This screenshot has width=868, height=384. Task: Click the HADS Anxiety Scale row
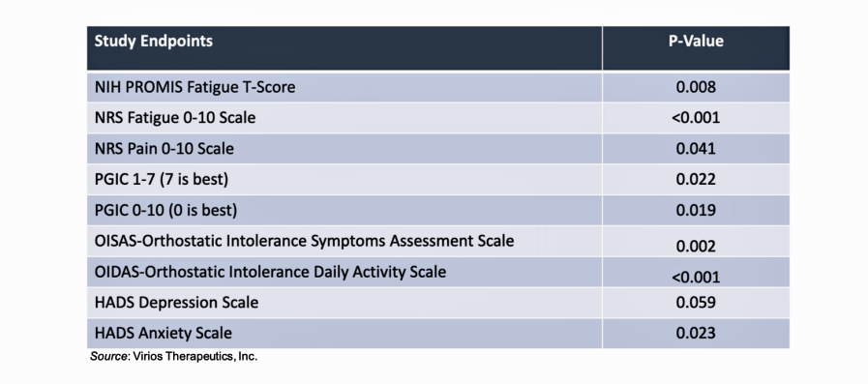pyautogui.click(x=438, y=333)
